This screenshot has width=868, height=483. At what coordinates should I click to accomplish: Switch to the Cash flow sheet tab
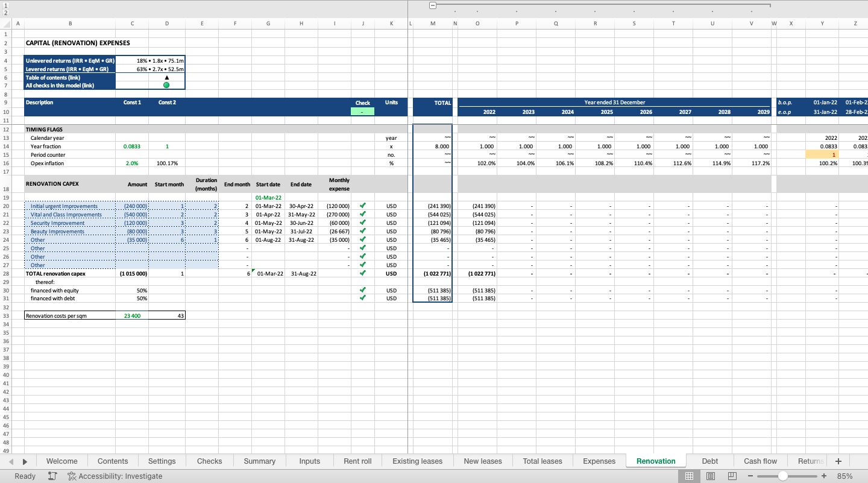point(760,461)
